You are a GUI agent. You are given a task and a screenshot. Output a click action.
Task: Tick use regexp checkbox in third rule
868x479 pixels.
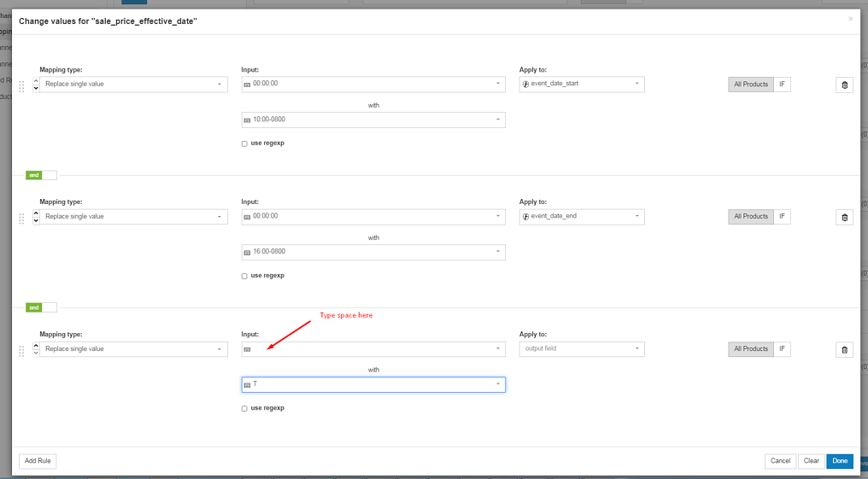point(244,408)
